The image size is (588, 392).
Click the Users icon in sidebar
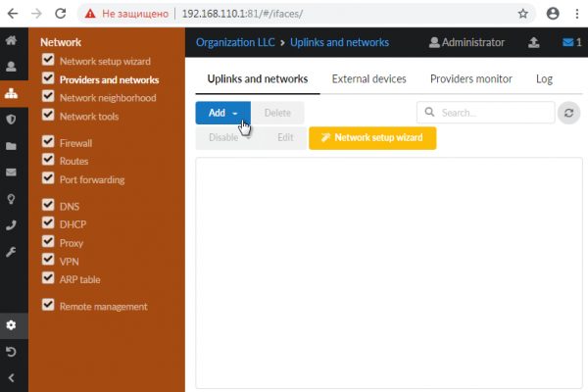click(x=11, y=68)
